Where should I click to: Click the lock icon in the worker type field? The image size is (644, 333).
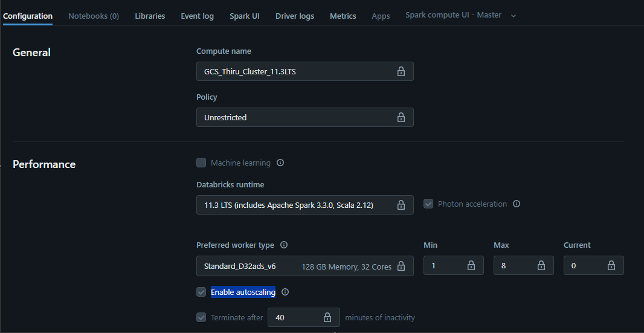(x=401, y=266)
